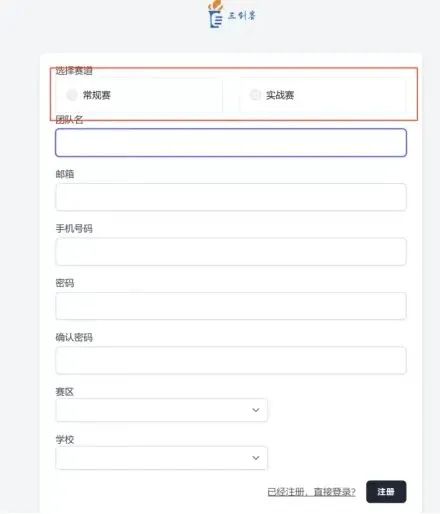Image resolution: width=440 pixels, height=514 pixels.
Task: Focus the 手机号码 input field
Action: (x=231, y=252)
